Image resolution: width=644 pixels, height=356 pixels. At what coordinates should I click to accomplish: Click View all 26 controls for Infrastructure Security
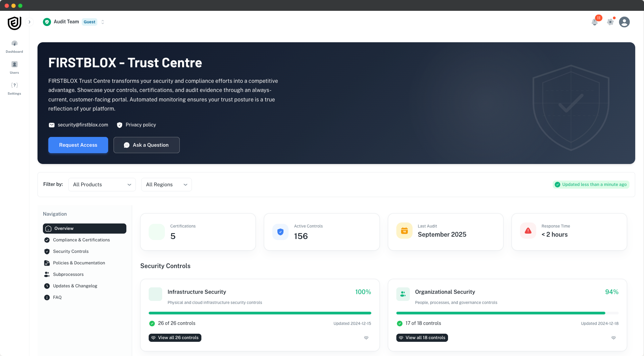[x=175, y=337]
